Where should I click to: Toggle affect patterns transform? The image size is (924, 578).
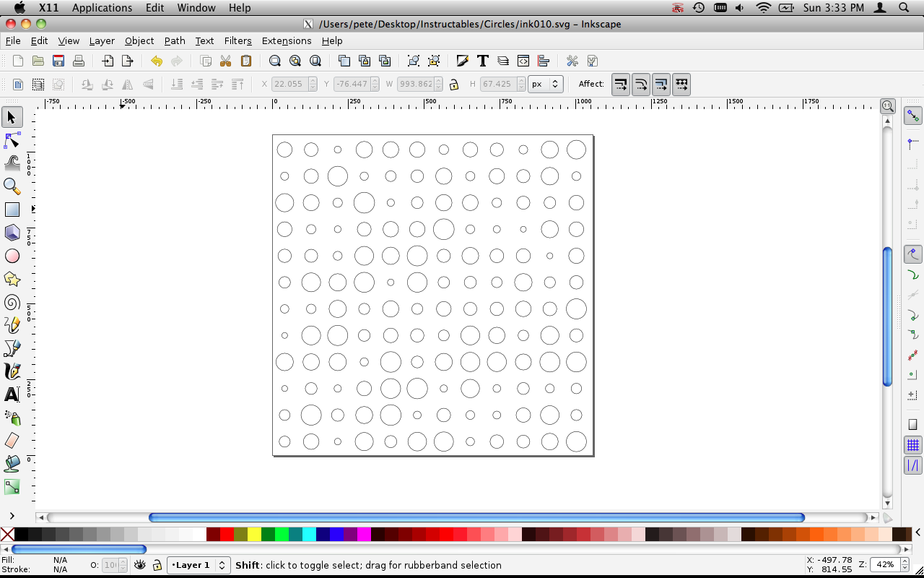click(681, 85)
